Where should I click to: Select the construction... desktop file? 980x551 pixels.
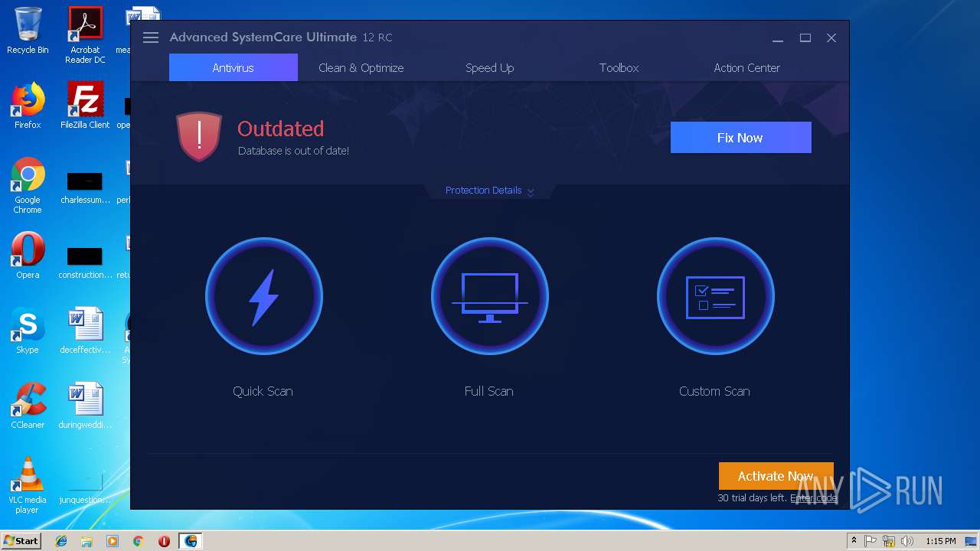pos(85,262)
